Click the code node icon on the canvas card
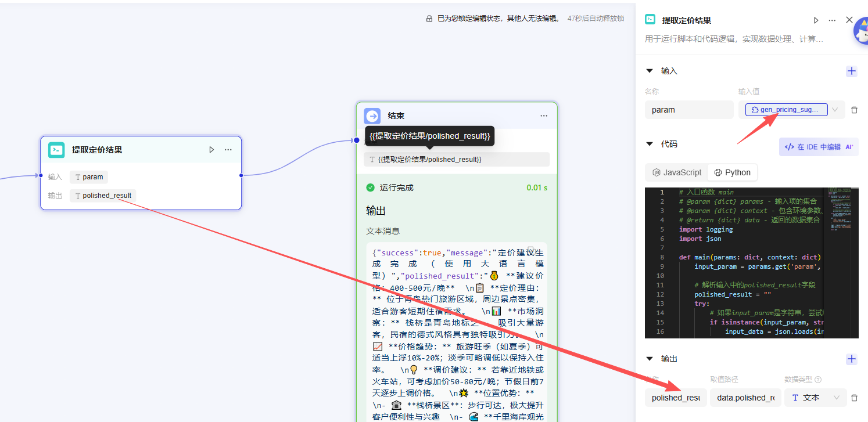Viewport: 868px width, 422px height. coord(56,150)
